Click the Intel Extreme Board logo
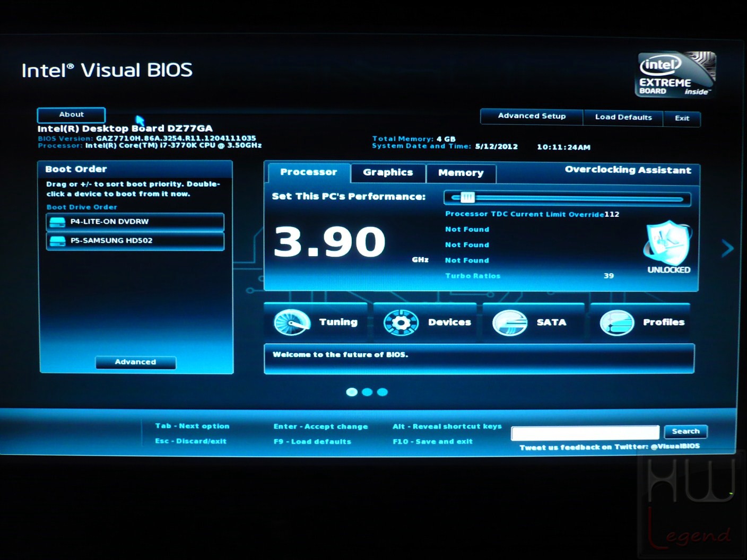 click(676, 74)
